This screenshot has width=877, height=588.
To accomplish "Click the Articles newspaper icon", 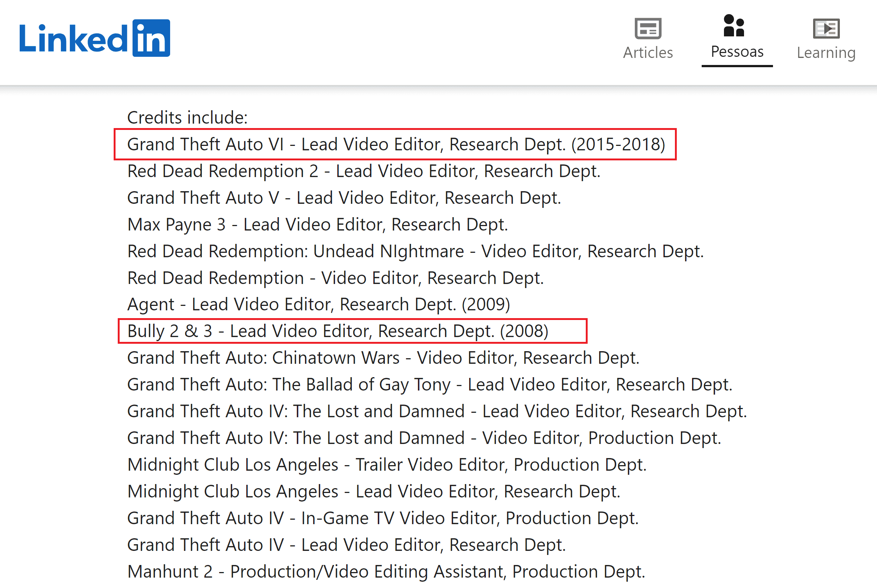I will [648, 29].
